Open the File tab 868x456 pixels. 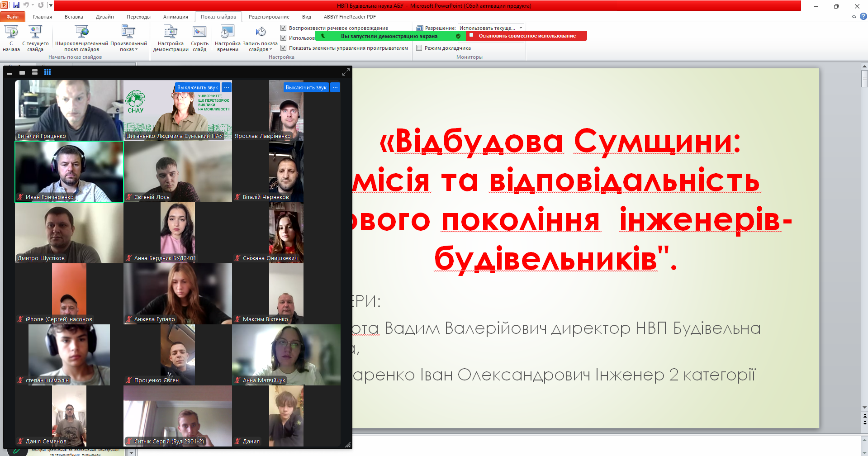click(13, 17)
